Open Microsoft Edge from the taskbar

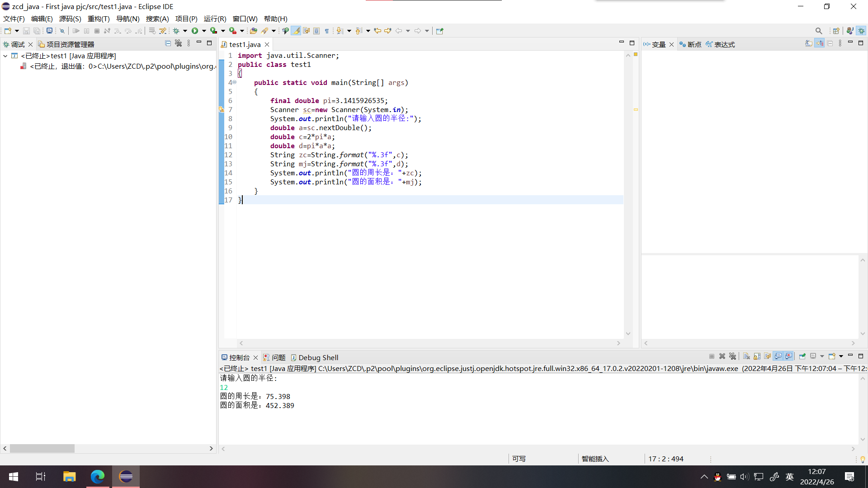click(98, 476)
